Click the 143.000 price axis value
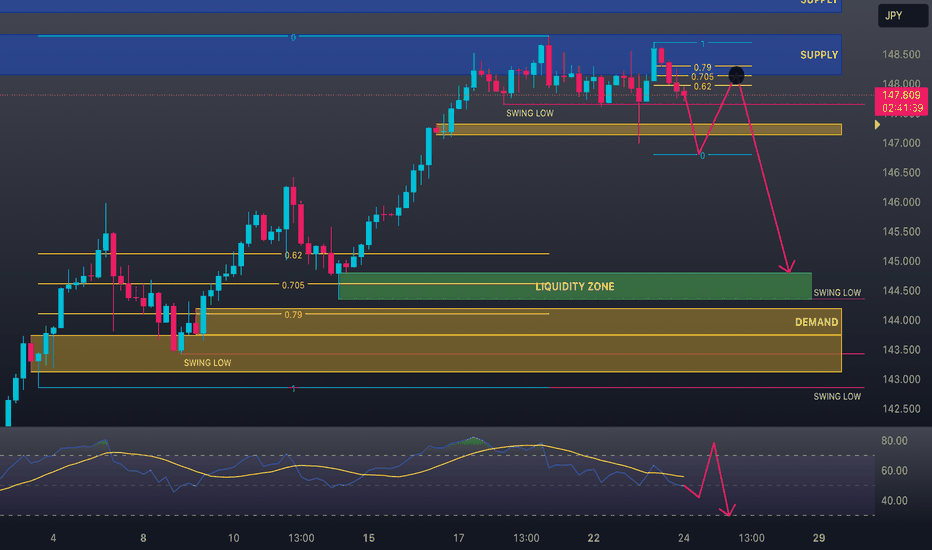932x550 pixels. point(901,379)
